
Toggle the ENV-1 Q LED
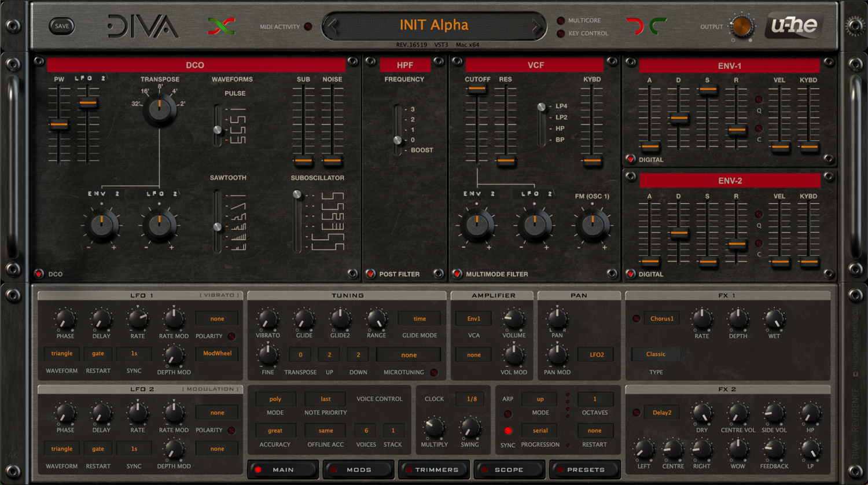[x=759, y=100]
